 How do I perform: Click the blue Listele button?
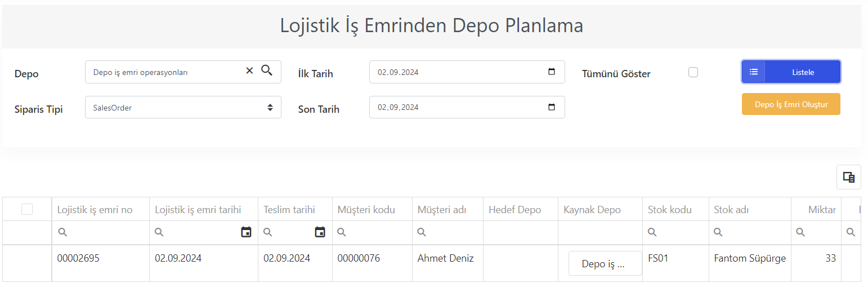point(791,72)
